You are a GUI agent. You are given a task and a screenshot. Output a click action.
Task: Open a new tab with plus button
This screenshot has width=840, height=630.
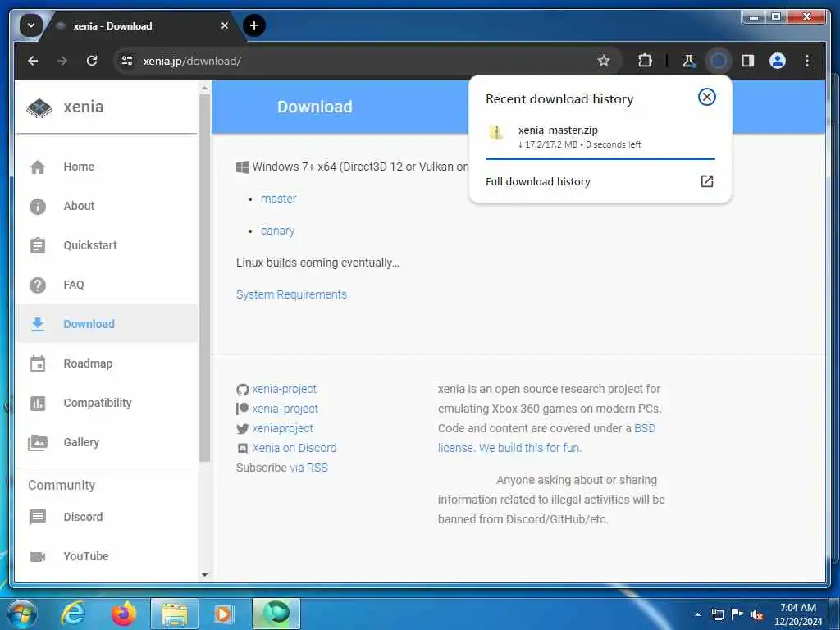point(254,25)
